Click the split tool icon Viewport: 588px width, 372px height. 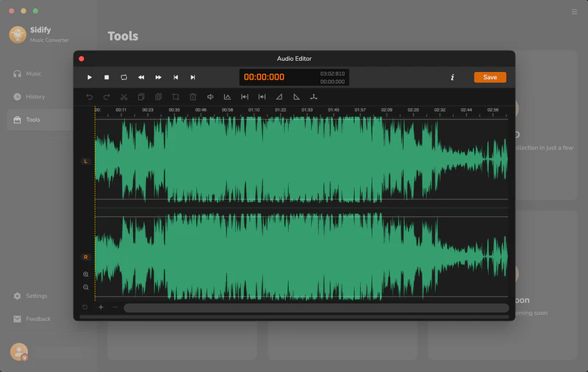[x=314, y=97]
